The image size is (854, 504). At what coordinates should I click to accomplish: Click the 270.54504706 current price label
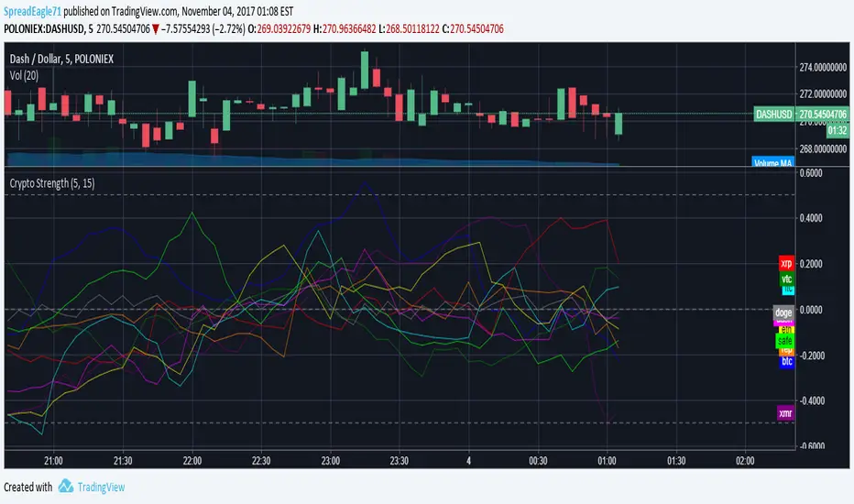(823, 114)
